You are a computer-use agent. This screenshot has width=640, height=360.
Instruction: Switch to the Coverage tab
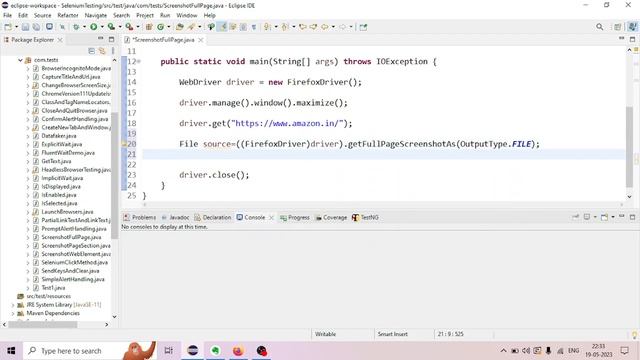click(331, 218)
